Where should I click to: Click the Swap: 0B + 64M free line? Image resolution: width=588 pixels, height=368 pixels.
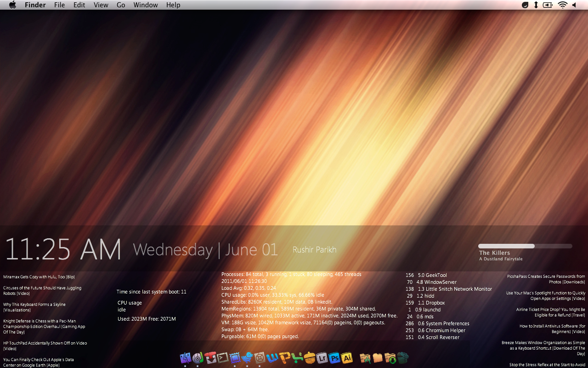tap(245, 329)
